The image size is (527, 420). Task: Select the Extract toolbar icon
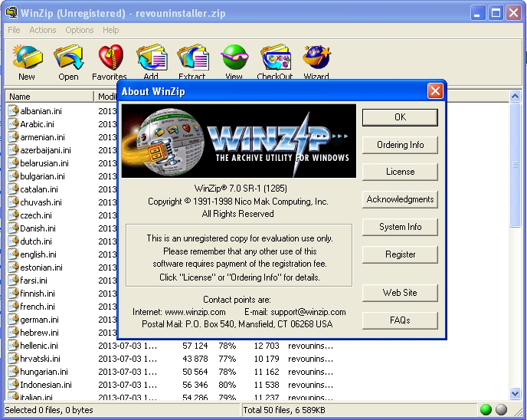192,58
